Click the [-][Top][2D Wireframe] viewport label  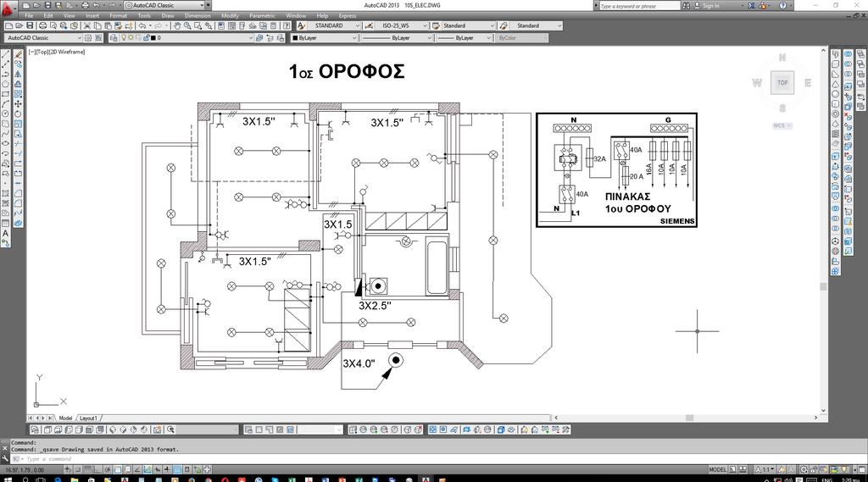coord(57,52)
